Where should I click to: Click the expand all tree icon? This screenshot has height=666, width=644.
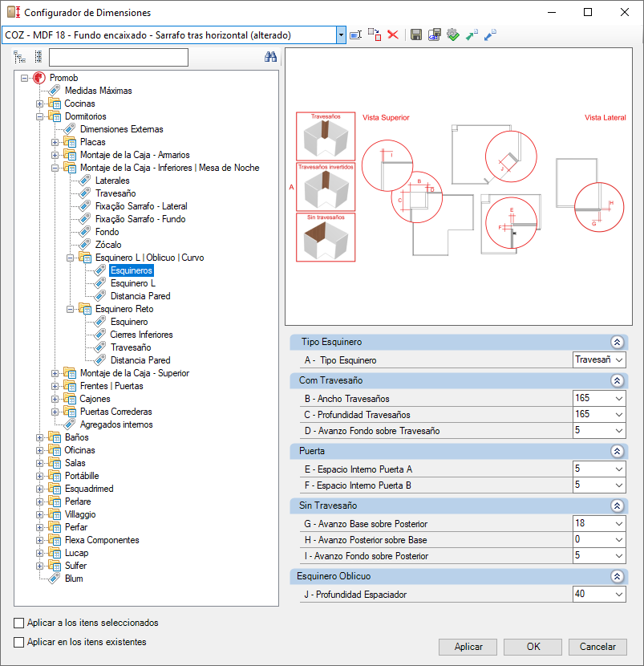[x=19, y=57]
